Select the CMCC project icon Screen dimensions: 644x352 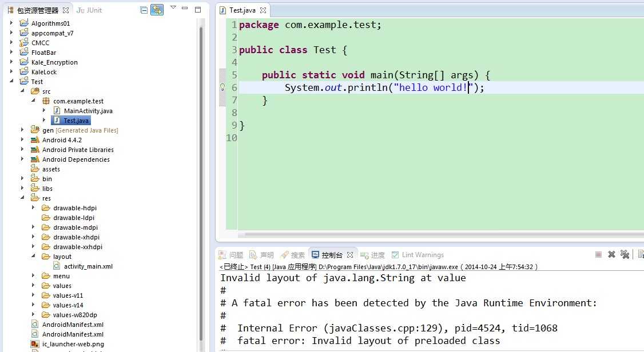click(24, 42)
